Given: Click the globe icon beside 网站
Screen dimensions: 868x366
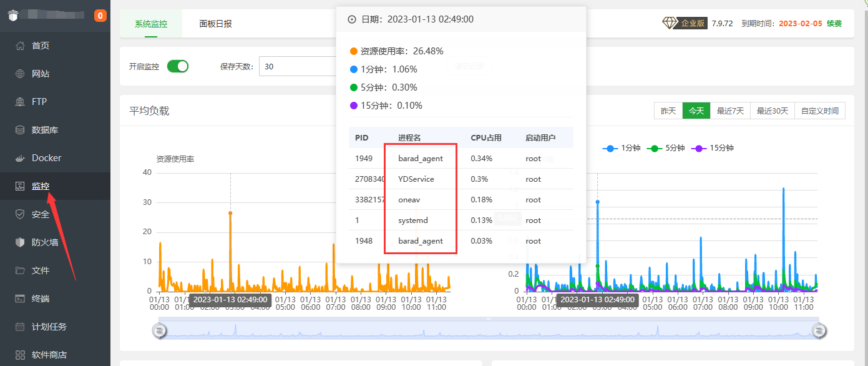Looking at the screenshot, I should 20,74.
